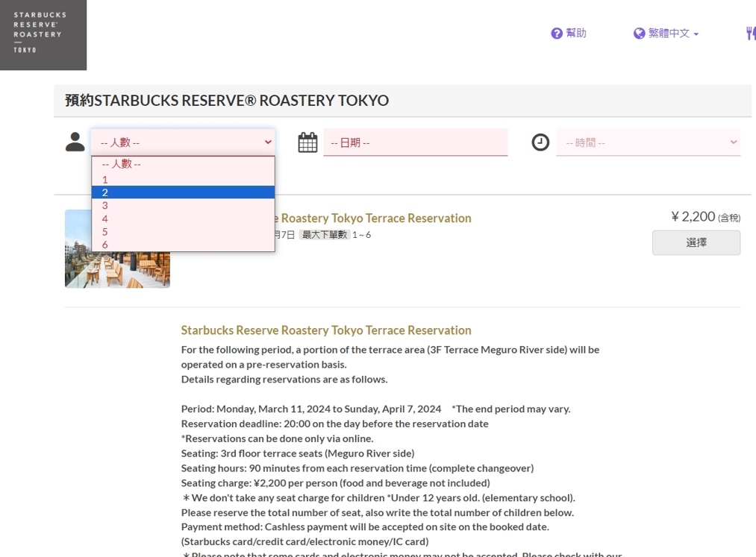Choose 4 guests from the list

click(183, 218)
